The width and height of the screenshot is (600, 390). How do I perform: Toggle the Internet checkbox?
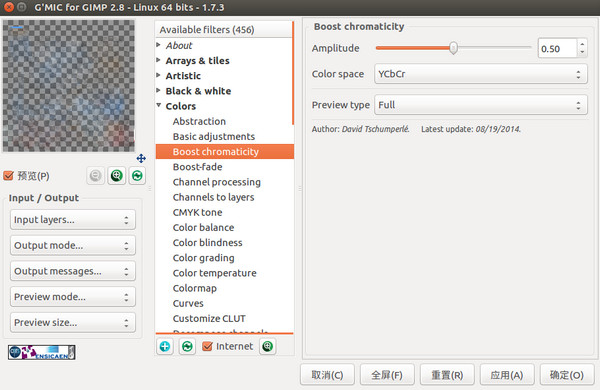tap(207, 346)
